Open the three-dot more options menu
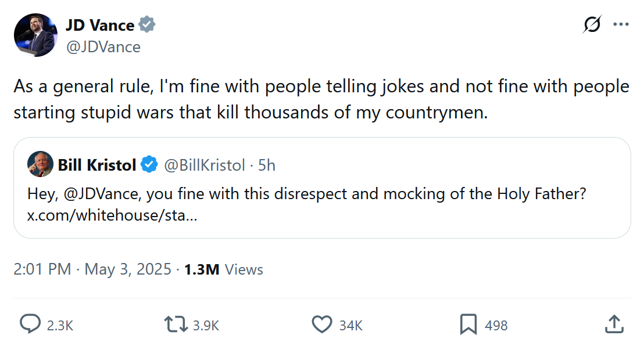This screenshot has height=346, width=644. click(x=621, y=25)
